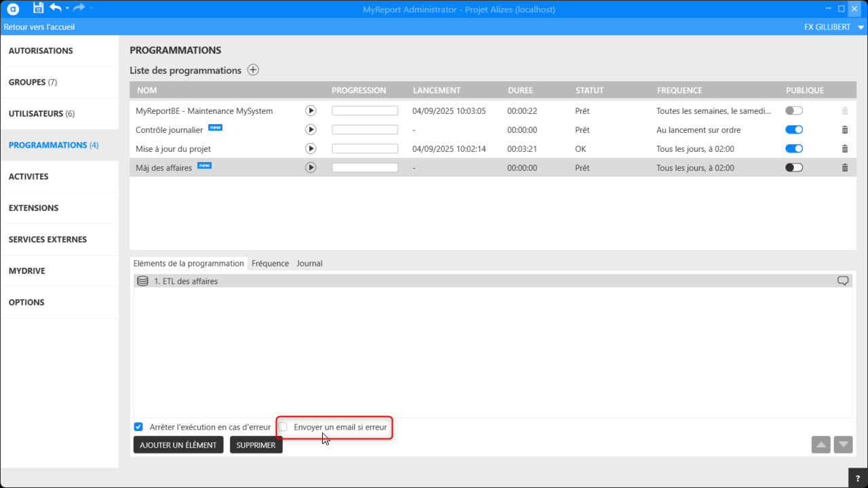The image size is (868, 488).
Task: Open help with the question mark icon
Action: coord(858,478)
